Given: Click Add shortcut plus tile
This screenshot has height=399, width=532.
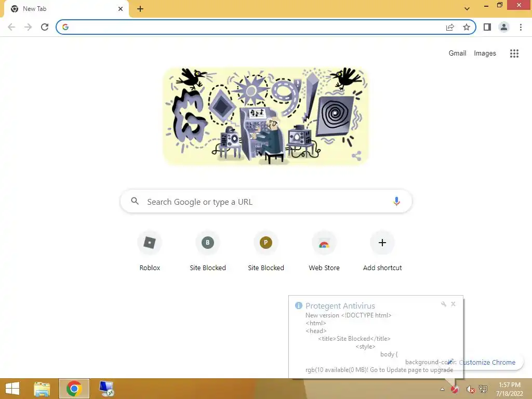Looking at the screenshot, I should (382, 242).
